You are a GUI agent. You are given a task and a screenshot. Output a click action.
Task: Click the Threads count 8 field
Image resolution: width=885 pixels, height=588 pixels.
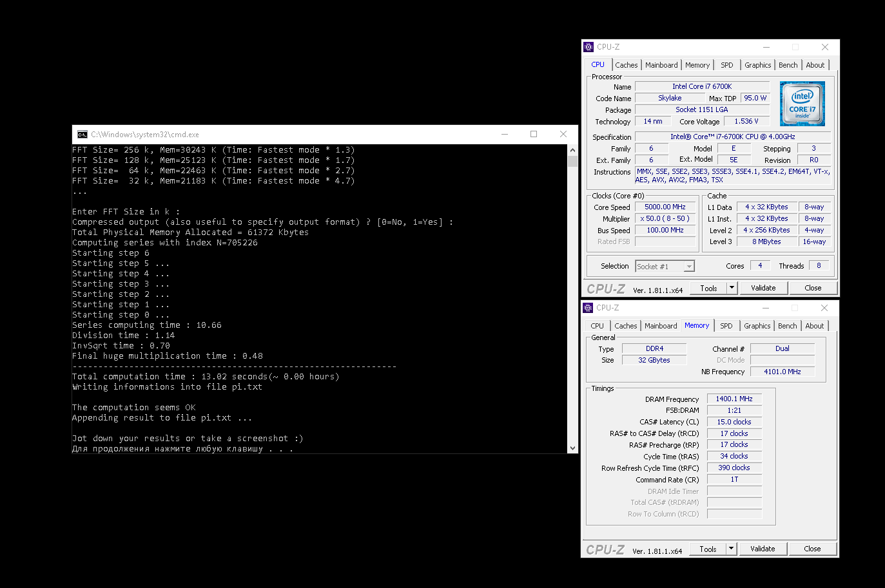(x=819, y=265)
